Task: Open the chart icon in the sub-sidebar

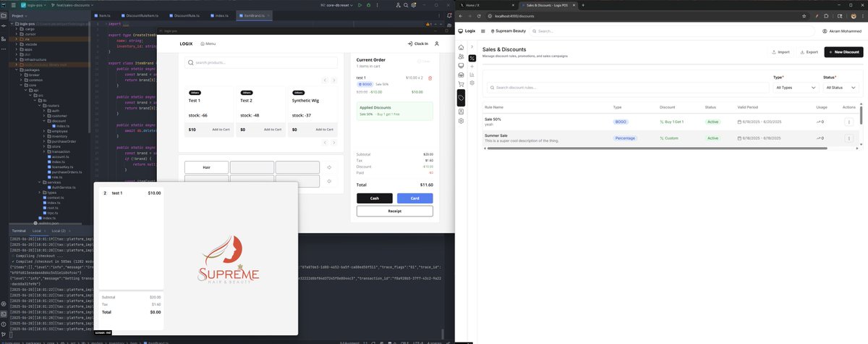Action: click(472, 75)
